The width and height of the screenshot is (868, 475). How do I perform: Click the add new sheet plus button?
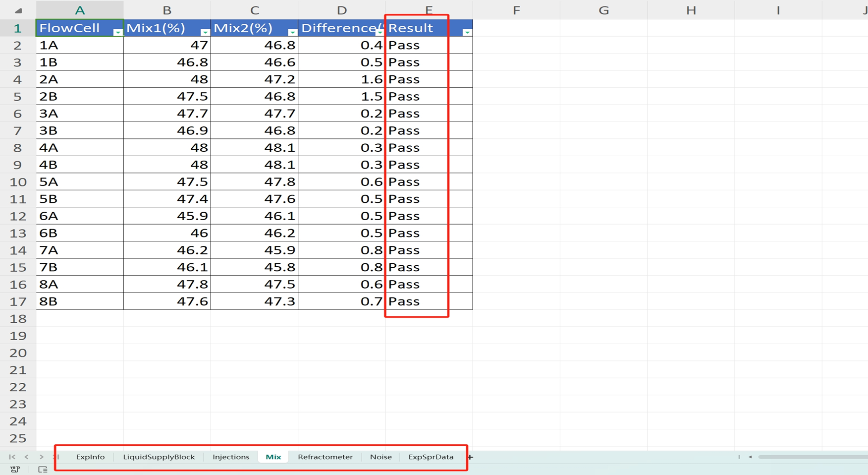click(470, 457)
